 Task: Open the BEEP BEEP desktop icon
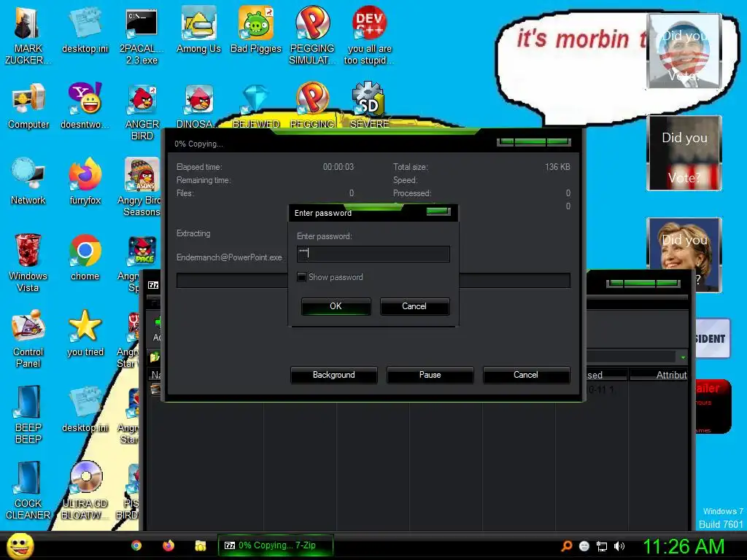coord(28,414)
